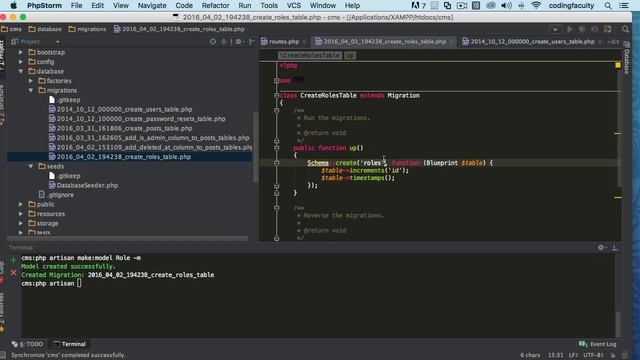Open the Navigate menu
Screen dimensions: 640x360
[152, 5]
